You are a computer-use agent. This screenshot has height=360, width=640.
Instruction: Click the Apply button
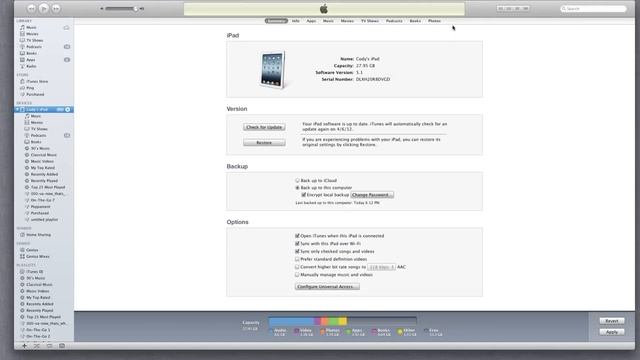coord(612,332)
